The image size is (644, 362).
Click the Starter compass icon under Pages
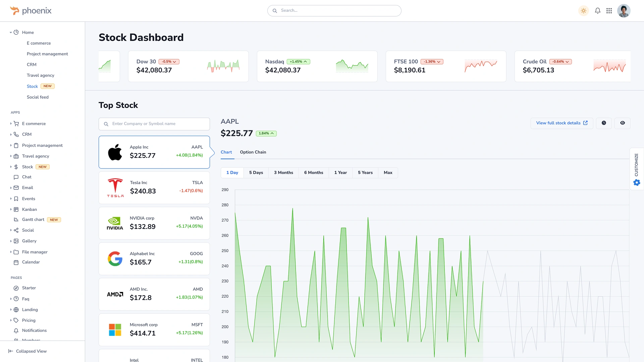[x=16, y=288]
